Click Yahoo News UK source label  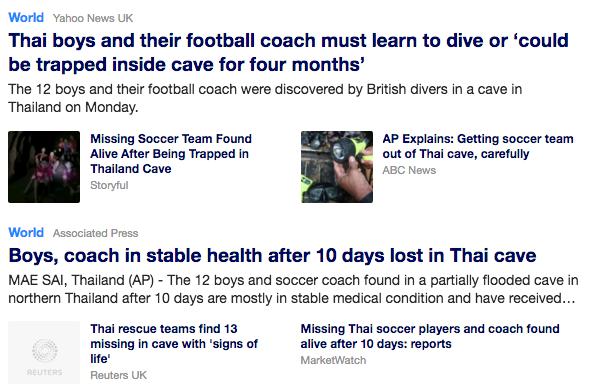tap(93, 18)
